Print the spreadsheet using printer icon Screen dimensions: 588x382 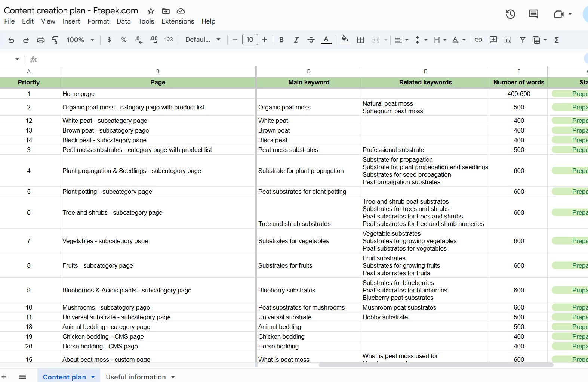click(x=41, y=40)
